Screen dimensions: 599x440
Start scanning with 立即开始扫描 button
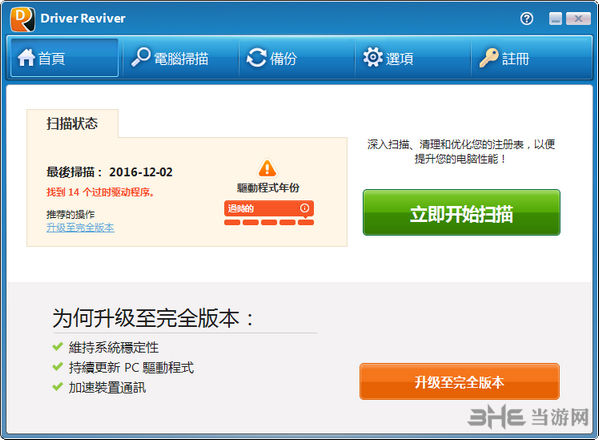tap(461, 213)
